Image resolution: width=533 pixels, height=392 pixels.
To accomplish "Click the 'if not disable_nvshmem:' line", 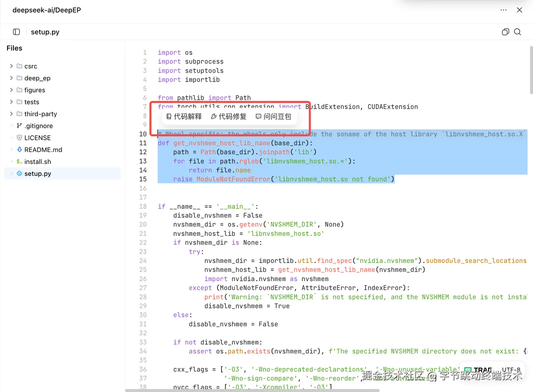I will tap(218, 342).
